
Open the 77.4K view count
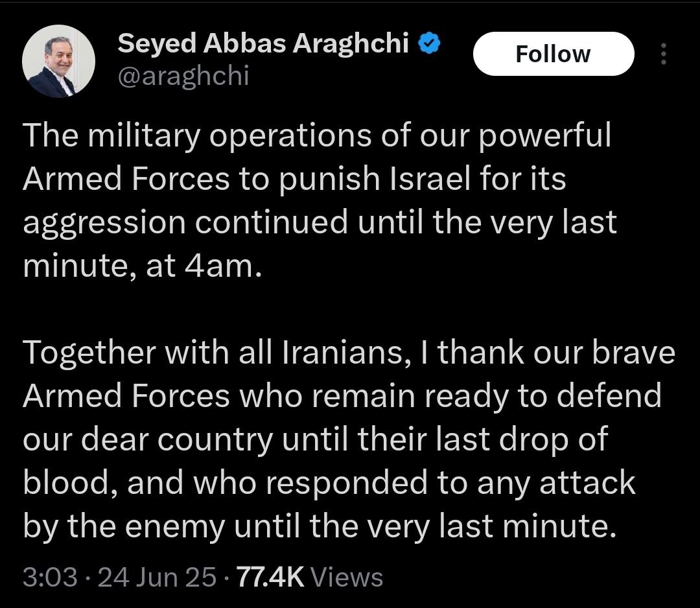coord(271,576)
